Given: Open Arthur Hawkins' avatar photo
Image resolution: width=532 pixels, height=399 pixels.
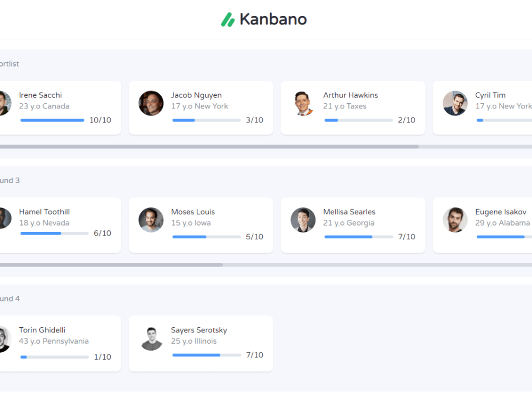Looking at the screenshot, I should [x=303, y=103].
